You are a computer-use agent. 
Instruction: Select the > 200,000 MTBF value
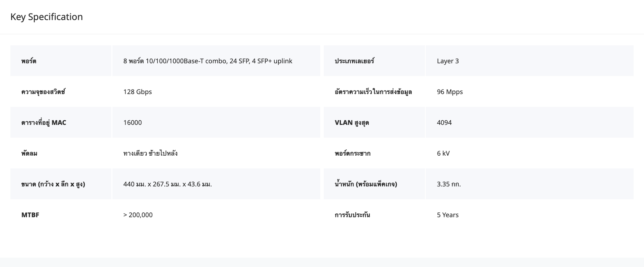[138, 215]
